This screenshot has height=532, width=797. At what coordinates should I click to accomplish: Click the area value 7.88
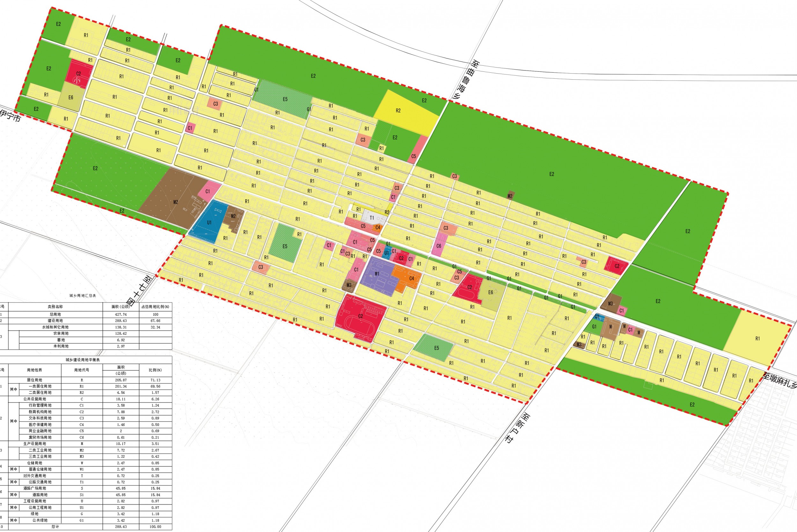click(x=121, y=412)
